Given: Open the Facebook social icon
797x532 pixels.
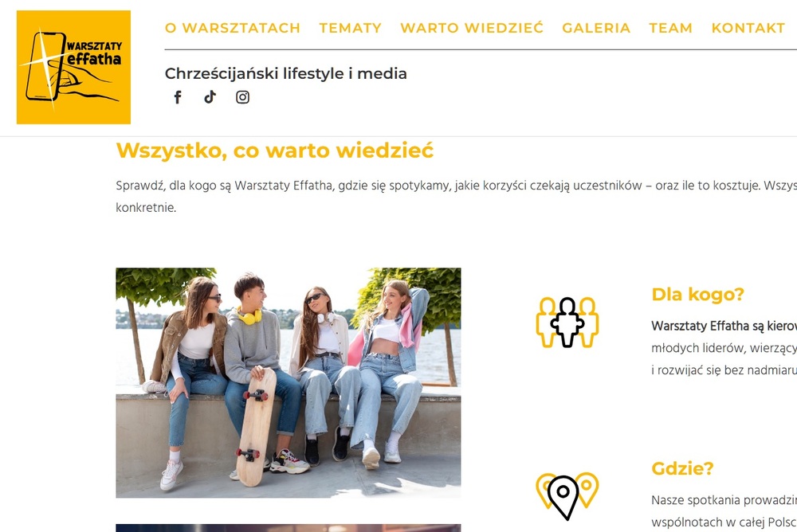Looking at the screenshot, I should click(x=178, y=97).
